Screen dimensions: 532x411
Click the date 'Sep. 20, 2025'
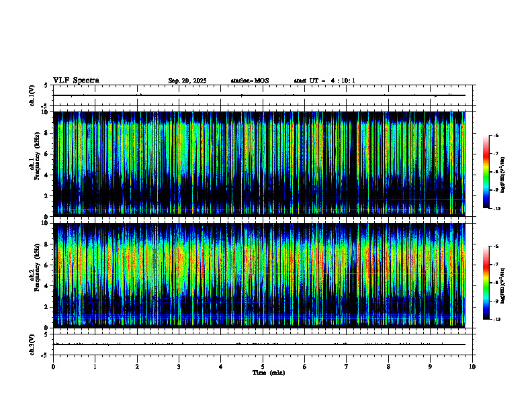[x=187, y=81]
